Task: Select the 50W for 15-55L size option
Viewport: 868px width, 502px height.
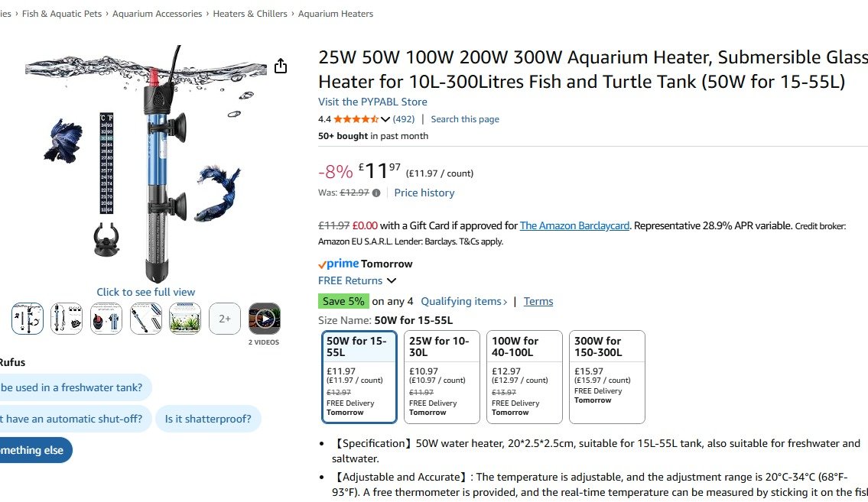Action: pyautogui.click(x=359, y=377)
